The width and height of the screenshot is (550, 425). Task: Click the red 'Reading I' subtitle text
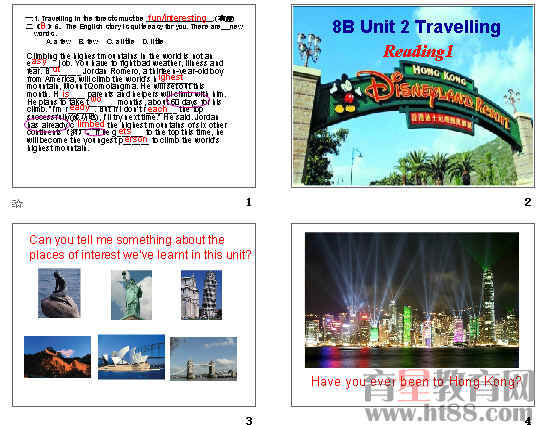click(418, 52)
